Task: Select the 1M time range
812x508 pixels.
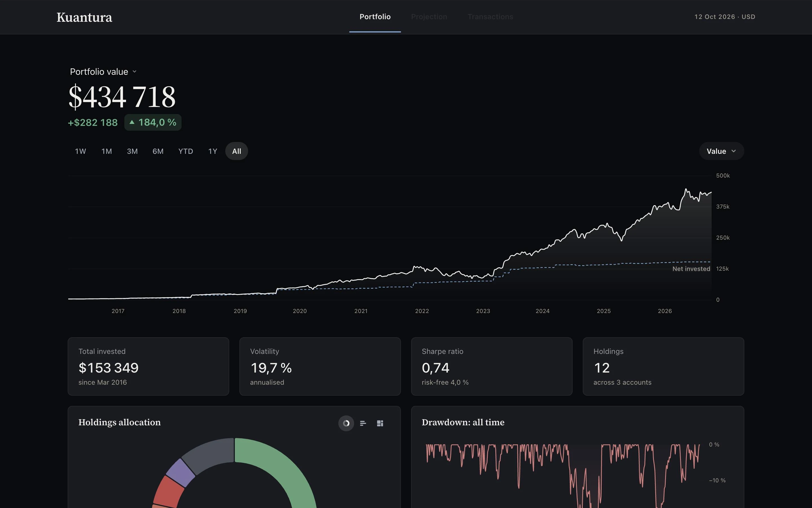Action: pos(107,151)
